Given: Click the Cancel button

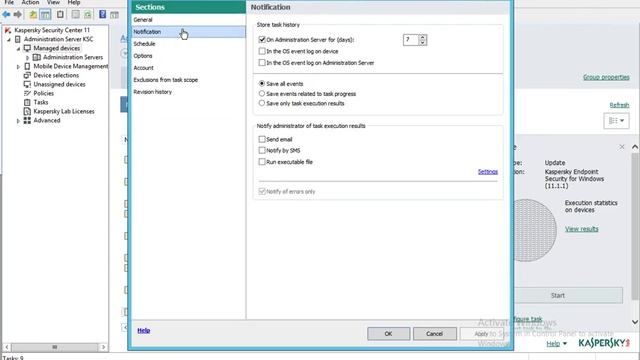Looking at the screenshot, I should coord(434,333).
